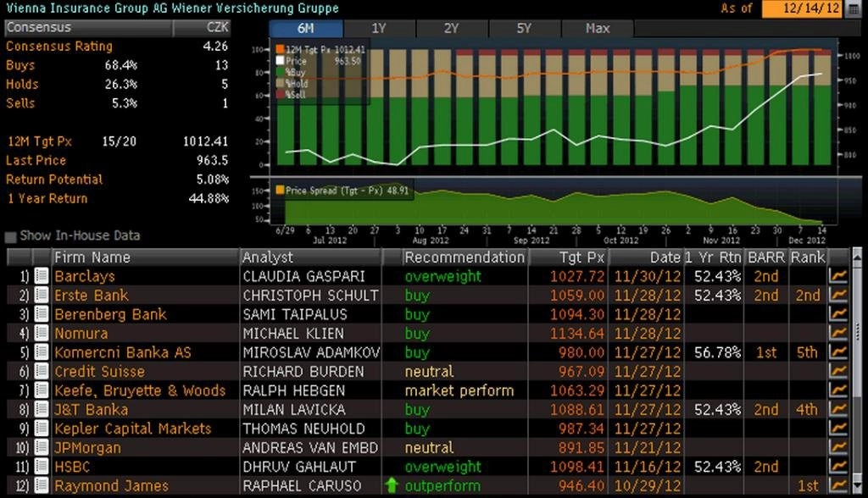Sort by the Firm Name column header
Image resolution: width=868 pixels, height=498 pixels.
pos(146,257)
